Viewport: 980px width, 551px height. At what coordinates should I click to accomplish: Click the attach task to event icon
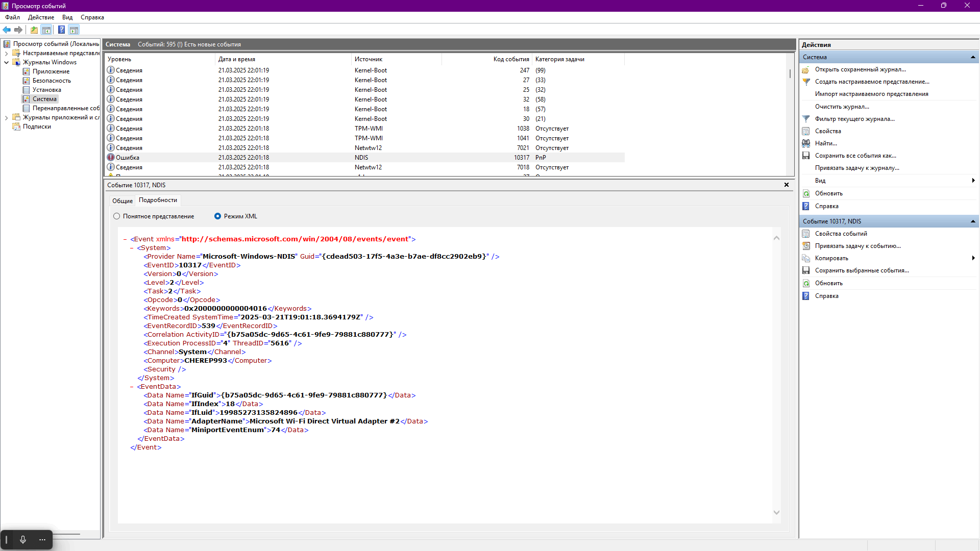[806, 246]
